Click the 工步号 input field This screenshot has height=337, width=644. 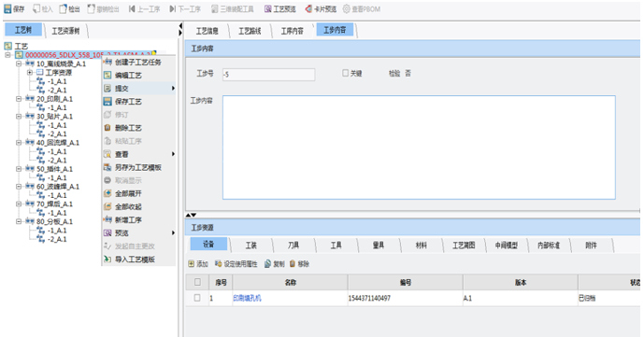pos(268,74)
